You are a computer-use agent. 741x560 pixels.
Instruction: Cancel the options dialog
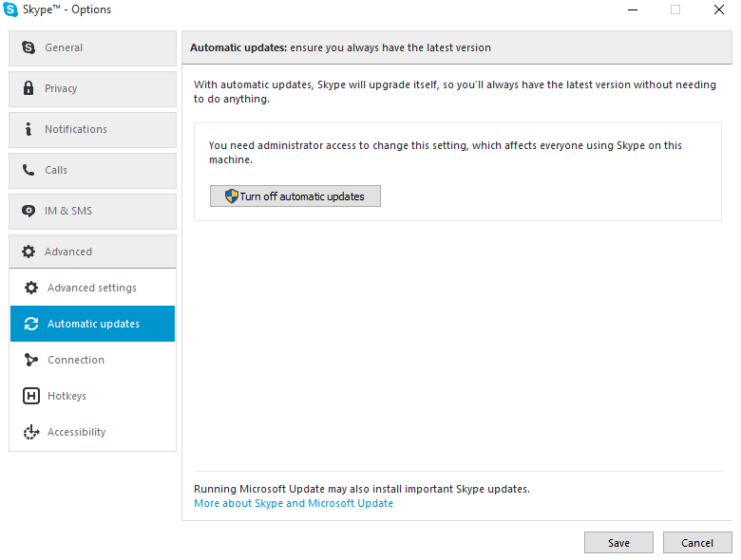pyautogui.click(x=697, y=543)
